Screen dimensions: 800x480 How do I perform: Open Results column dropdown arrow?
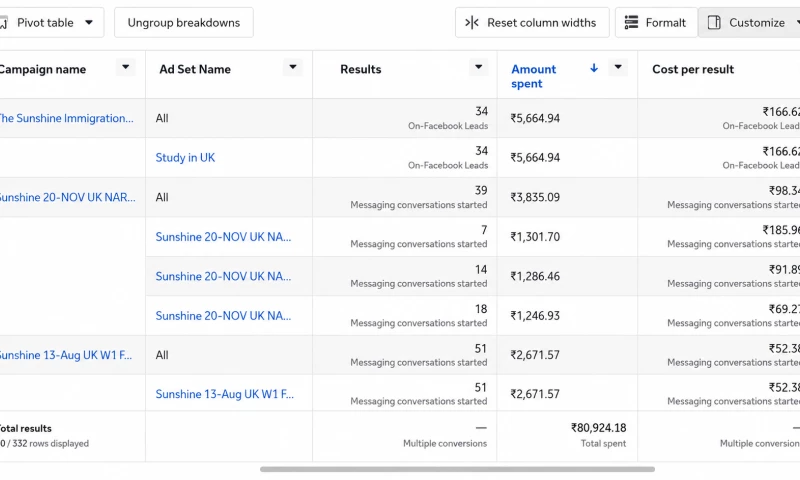[479, 67]
